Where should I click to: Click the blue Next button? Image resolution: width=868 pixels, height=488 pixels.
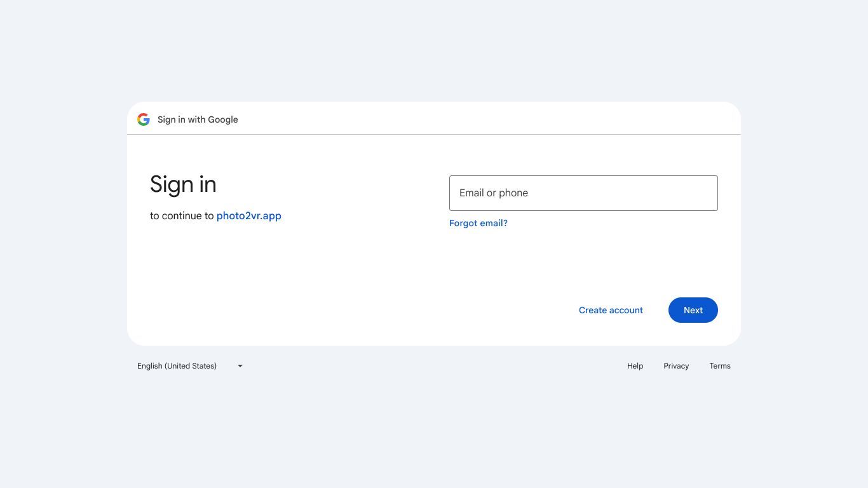click(x=693, y=310)
